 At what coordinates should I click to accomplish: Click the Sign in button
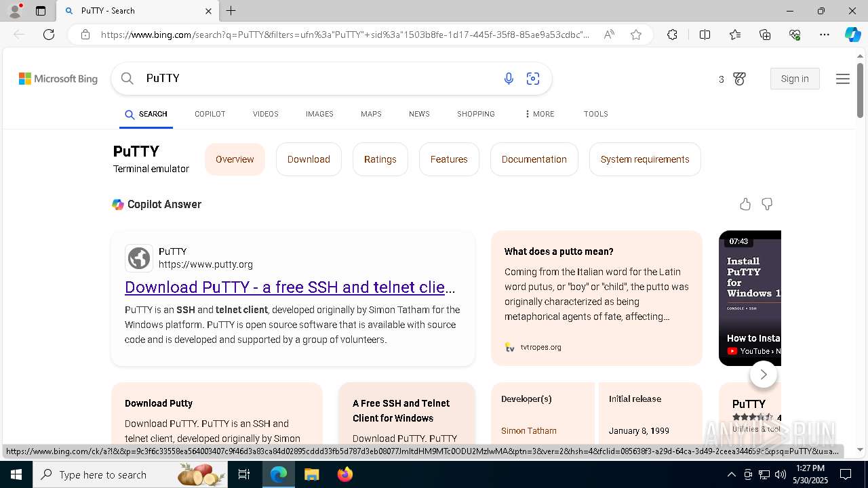coord(795,79)
